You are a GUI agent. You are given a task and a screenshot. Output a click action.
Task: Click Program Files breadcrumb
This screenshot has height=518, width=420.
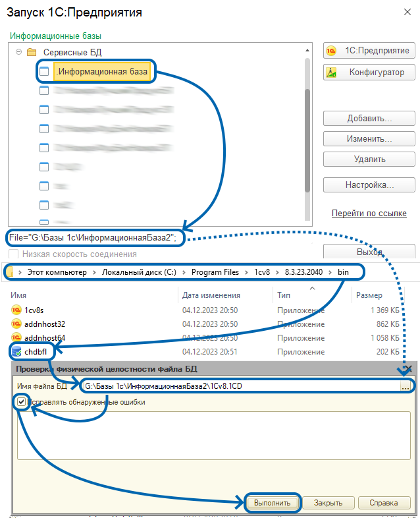tap(215, 272)
